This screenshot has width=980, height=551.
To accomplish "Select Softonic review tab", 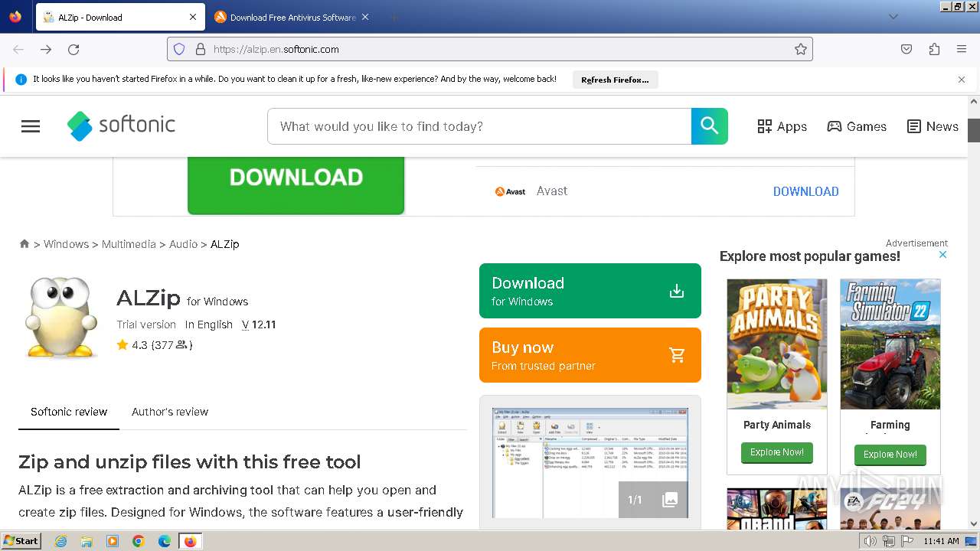I will pos(69,412).
